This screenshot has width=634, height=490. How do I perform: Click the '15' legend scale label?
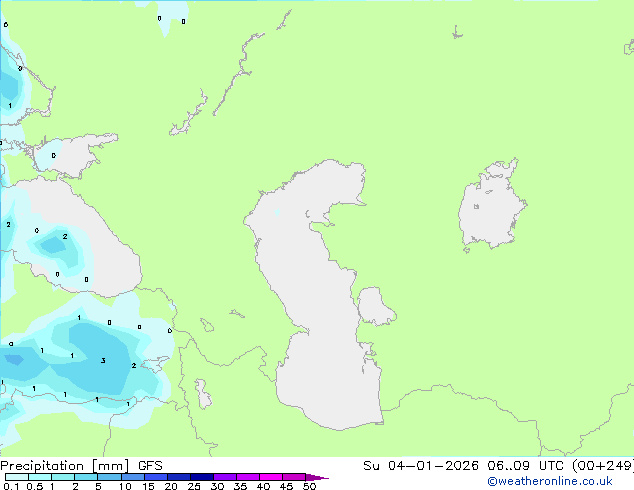click(x=148, y=486)
